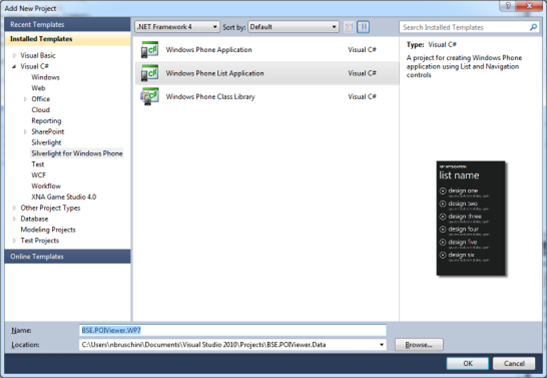Select Windows under Visual C#
Screen dimensions: 547x378
point(45,77)
